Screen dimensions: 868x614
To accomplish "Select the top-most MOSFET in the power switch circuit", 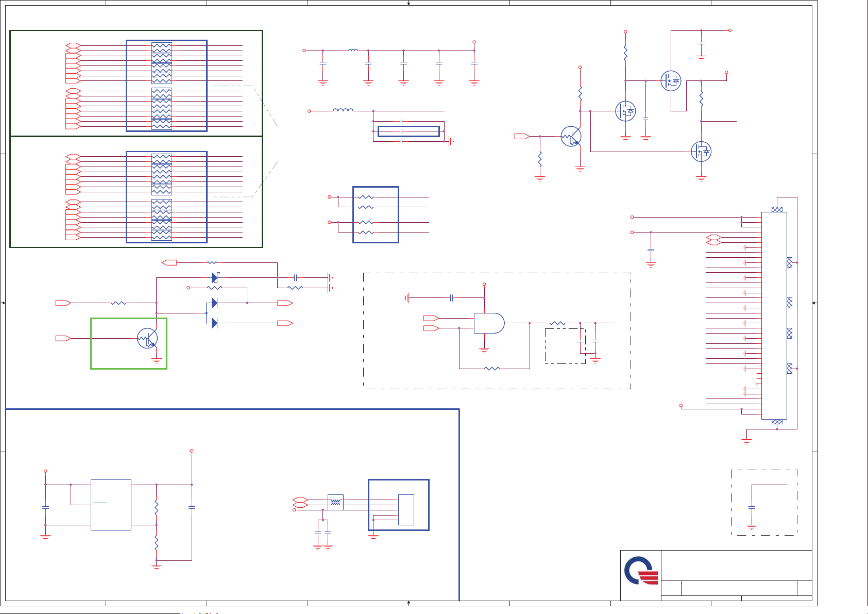I will tap(671, 81).
